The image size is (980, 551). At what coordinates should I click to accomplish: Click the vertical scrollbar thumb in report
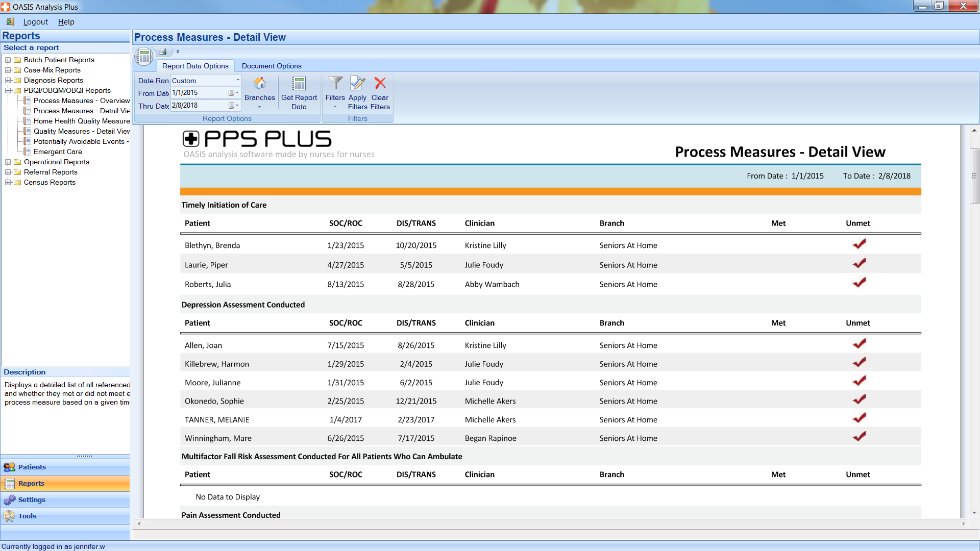[x=974, y=176]
